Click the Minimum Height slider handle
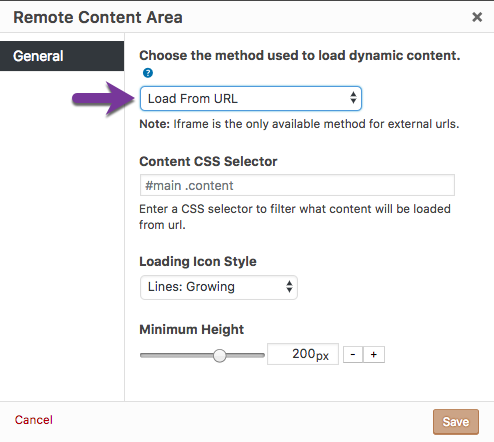 coord(220,355)
